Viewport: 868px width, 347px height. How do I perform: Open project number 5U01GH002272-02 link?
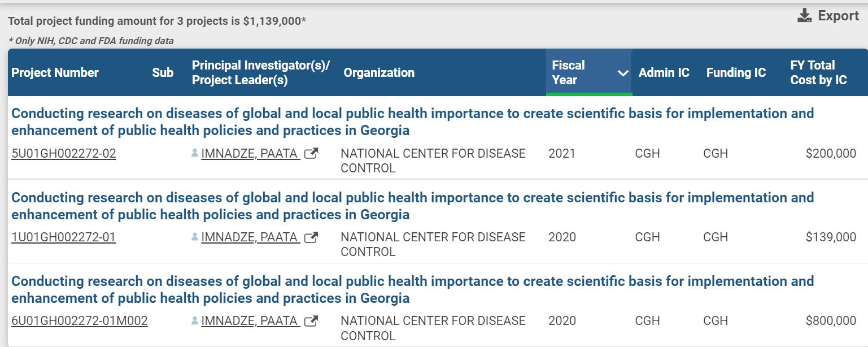click(64, 154)
